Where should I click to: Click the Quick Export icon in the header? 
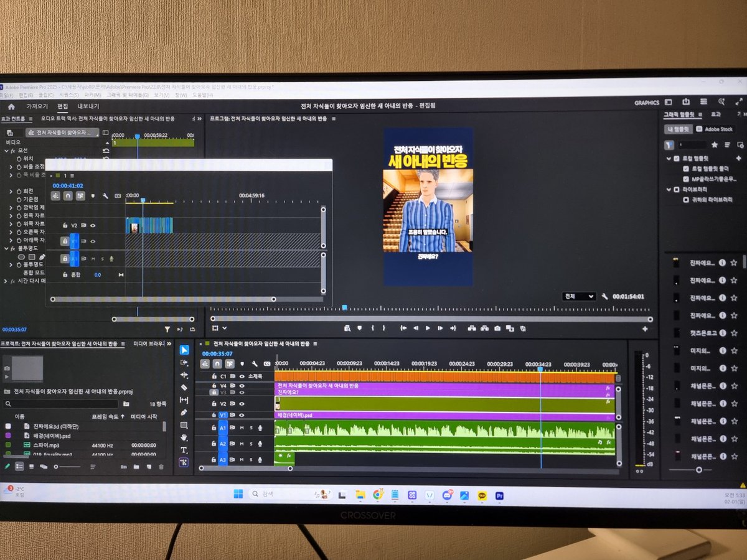click(686, 102)
